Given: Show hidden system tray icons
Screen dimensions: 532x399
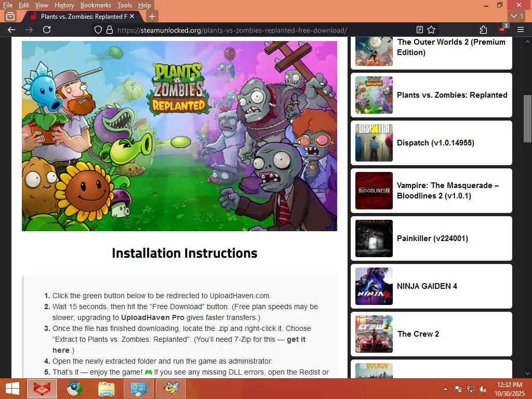Looking at the screenshot, I should (445, 389).
